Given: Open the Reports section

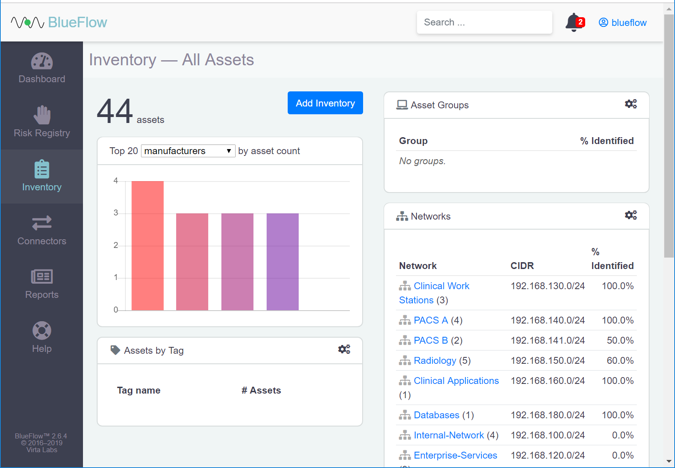Looking at the screenshot, I should (x=41, y=285).
